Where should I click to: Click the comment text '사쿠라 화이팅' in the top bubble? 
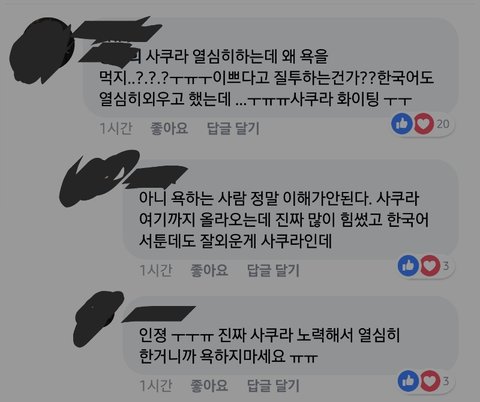[x=335, y=99]
